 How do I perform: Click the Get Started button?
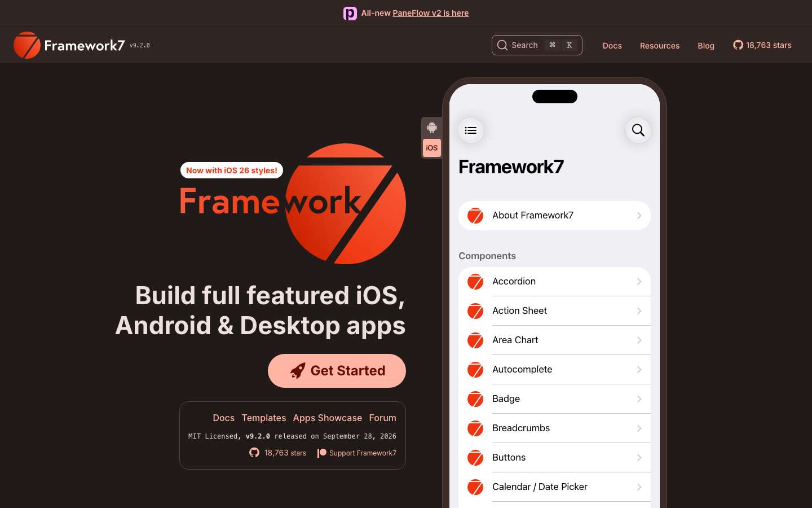tap(337, 371)
